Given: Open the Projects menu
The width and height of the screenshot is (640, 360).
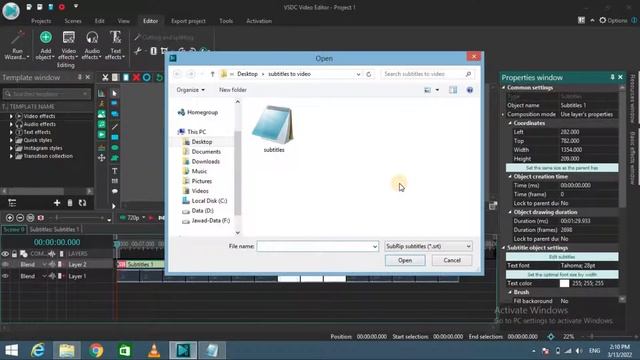Looking at the screenshot, I should [41, 21].
